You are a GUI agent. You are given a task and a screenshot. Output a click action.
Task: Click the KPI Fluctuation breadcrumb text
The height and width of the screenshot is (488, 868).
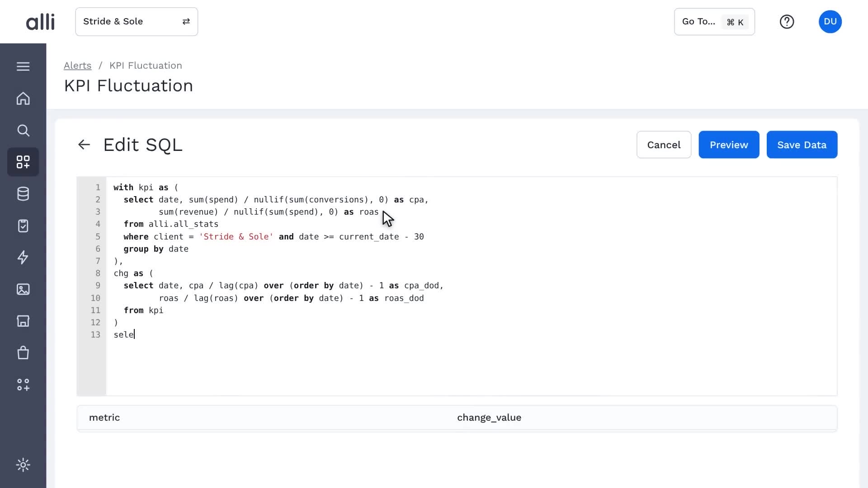click(146, 66)
